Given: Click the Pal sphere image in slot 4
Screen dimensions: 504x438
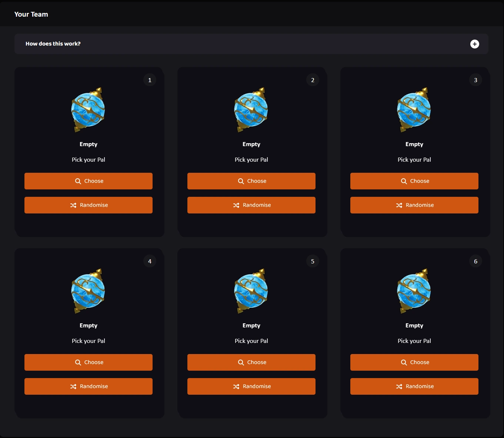Looking at the screenshot, I should click(88, 291).
